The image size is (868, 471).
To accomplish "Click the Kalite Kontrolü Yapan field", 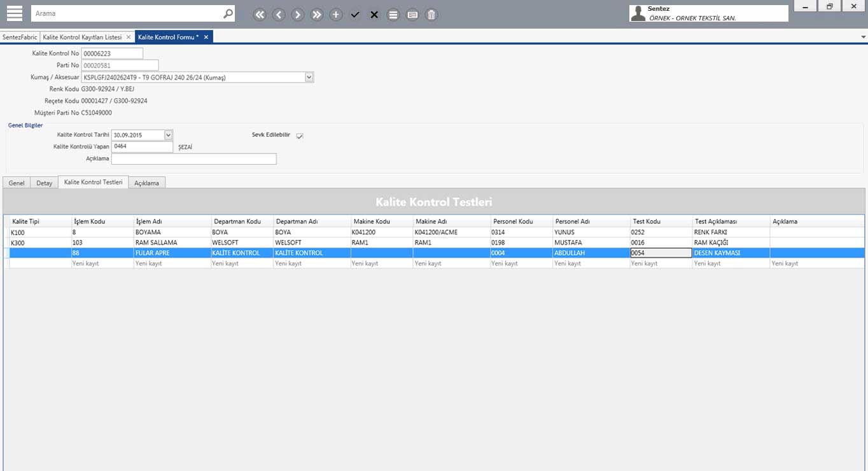I will (142, 146).
